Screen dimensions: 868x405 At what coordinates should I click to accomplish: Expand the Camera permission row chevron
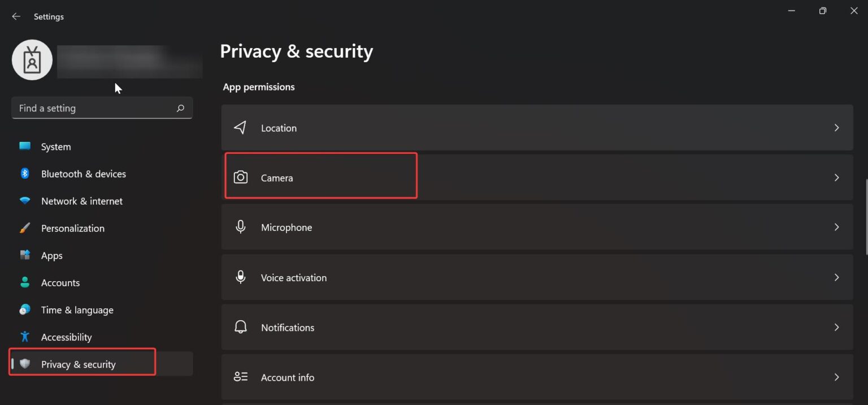(837, 177)
